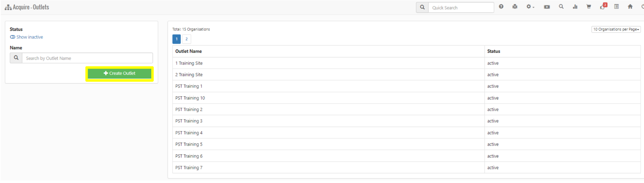The image size is (644, 183).
Task: Open thumbs-up approvals icon with badge
Action: coord(603,6)
